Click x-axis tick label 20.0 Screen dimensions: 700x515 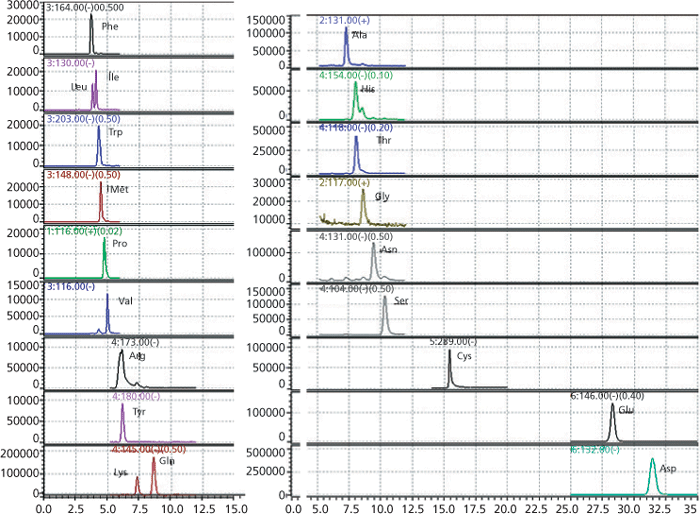[x=506, y=509]
